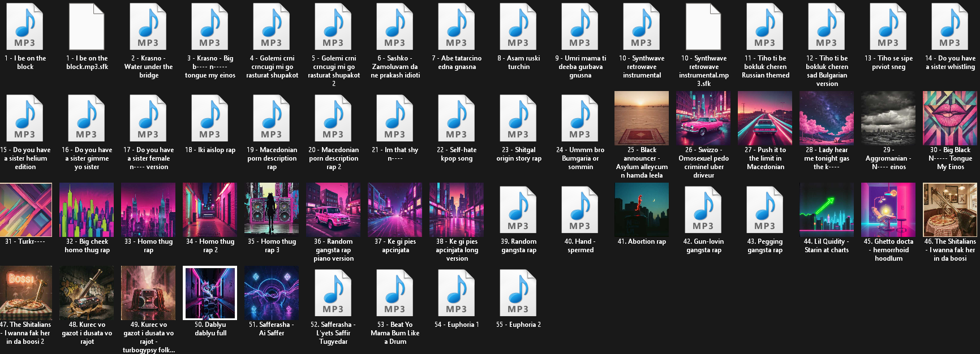980x354 pixels.
Task: Click MP3 '23 - Shitgal origin story rap'
Action: coord(518,119)
